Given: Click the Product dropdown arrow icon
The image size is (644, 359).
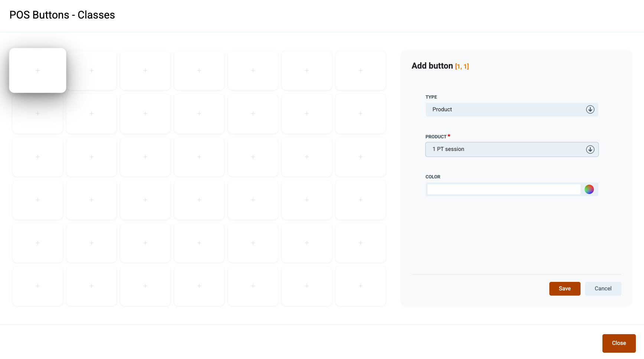Looking at the screenshot, I should click(x=590, y=149).
